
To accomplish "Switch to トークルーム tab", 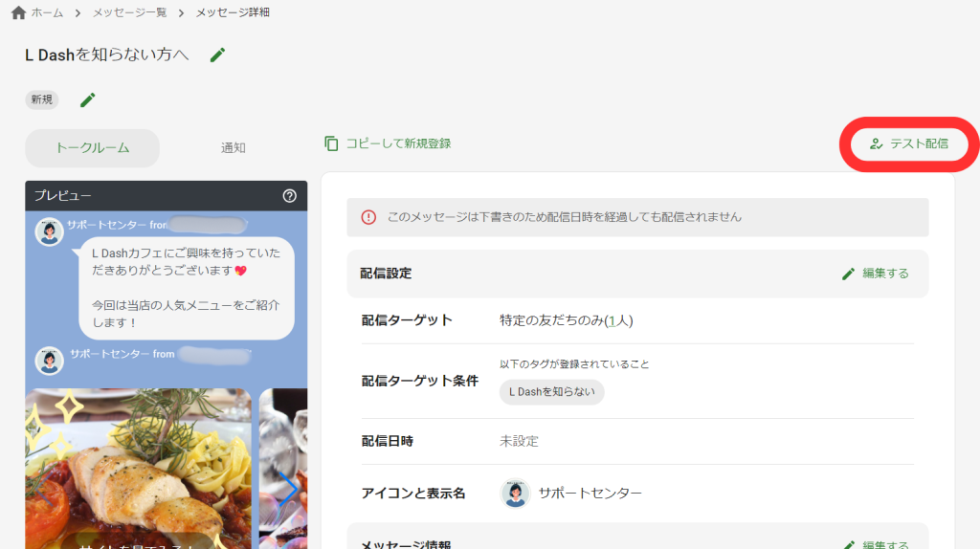I will [93, 148].
